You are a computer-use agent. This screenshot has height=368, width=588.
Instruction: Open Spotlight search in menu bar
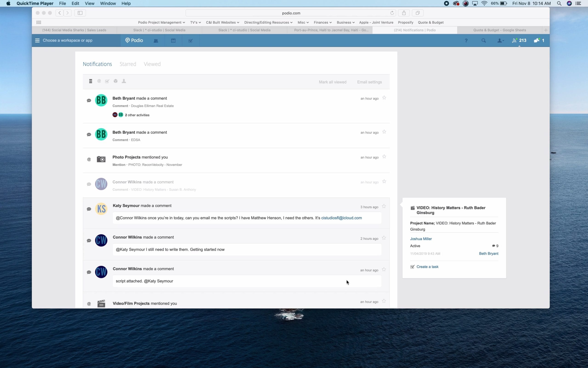coord(559,3)
